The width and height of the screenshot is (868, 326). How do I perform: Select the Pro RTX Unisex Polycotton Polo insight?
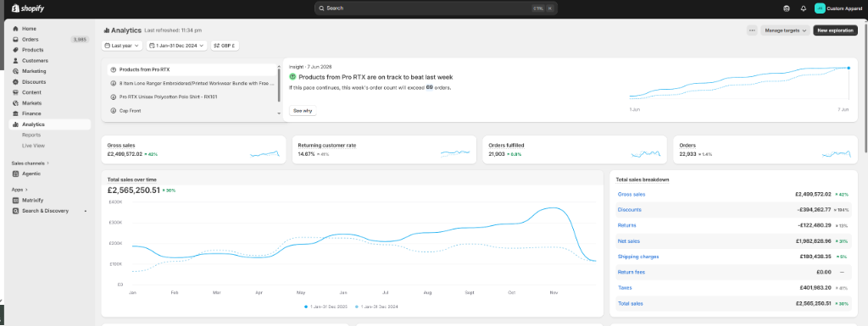click(x=192, y=97)
